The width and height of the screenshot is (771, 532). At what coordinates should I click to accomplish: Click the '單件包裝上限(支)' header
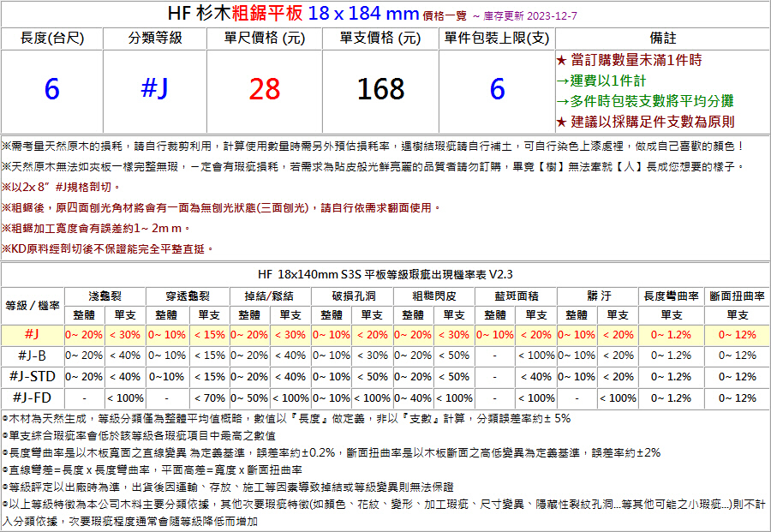(497, 39)
